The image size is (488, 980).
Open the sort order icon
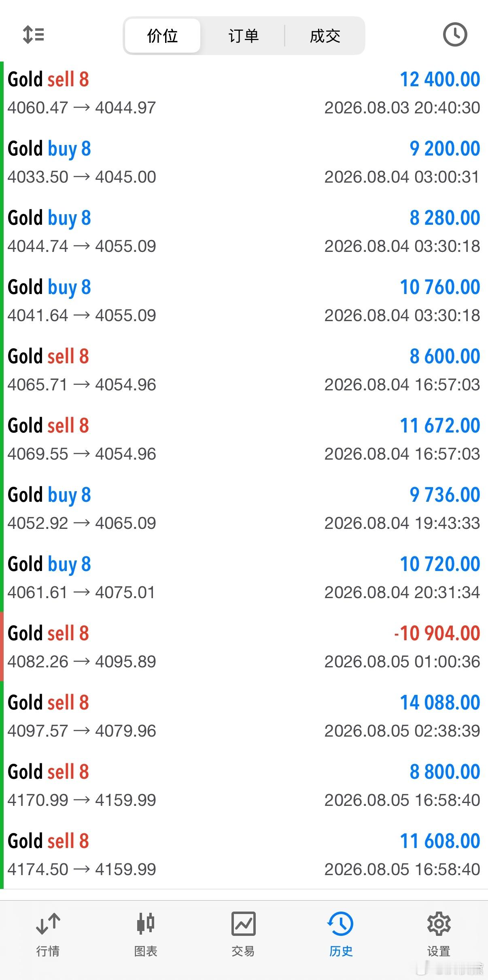pos(33,35)
